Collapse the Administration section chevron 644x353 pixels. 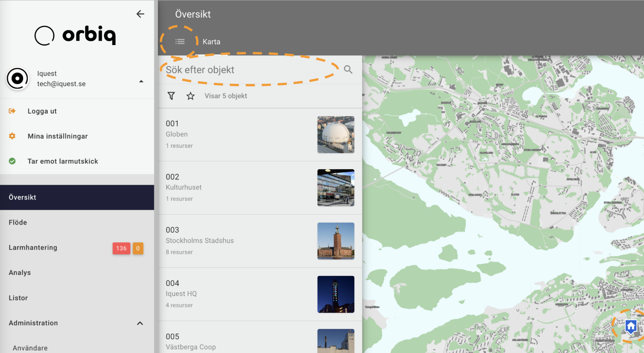click(x=140, y=323)
